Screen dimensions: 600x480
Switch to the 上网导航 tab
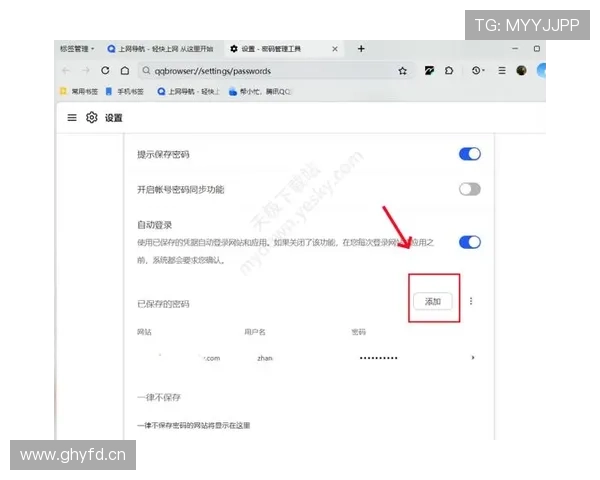(x=160, y=49)
